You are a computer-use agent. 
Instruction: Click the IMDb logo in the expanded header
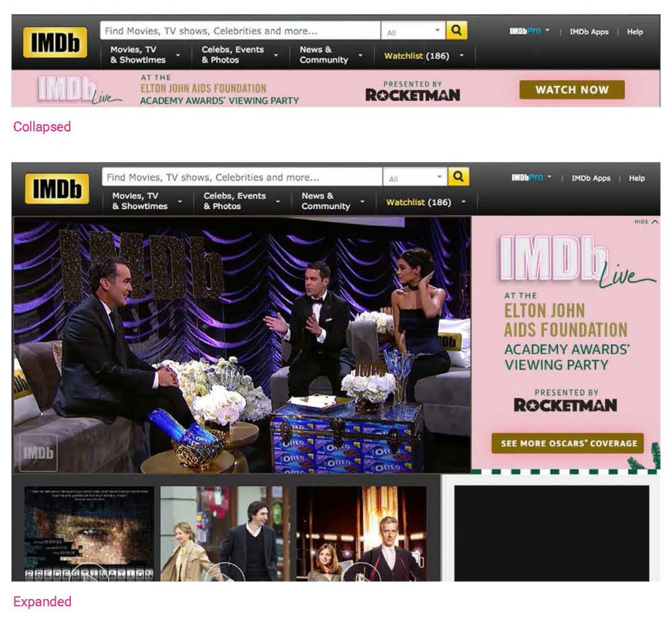click(x=57, y=188)
